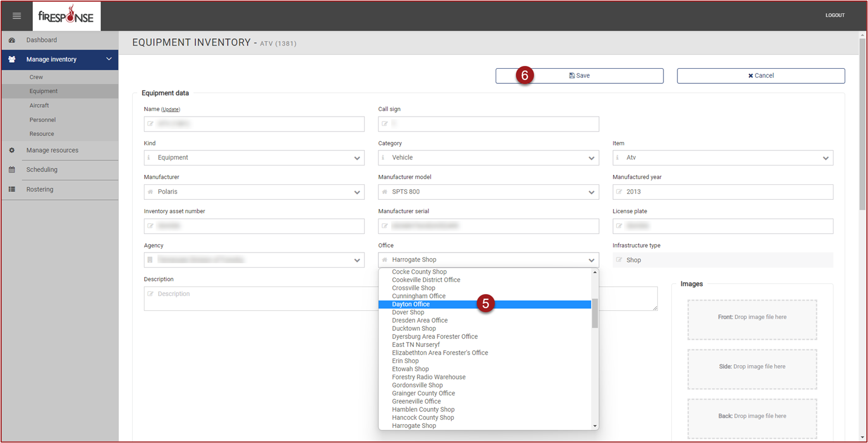Click the Manage resources gear icon
Viewport: 868px width, 443px height.
click(x=12, y=150)
